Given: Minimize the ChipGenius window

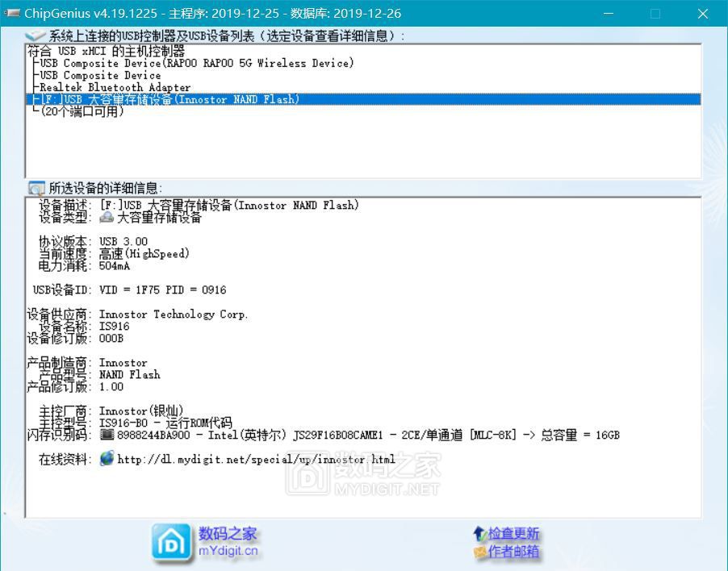Looking at the screenshot, I should point(609,14).
